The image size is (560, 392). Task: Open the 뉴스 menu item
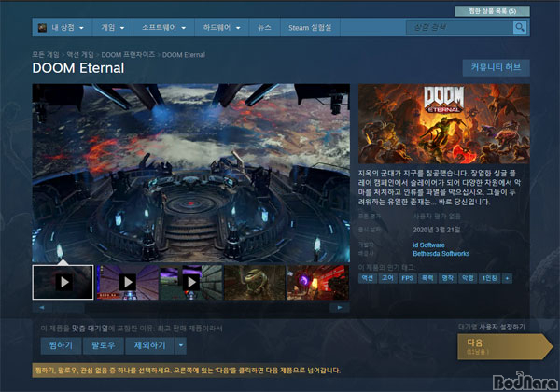tap(265, 27)
